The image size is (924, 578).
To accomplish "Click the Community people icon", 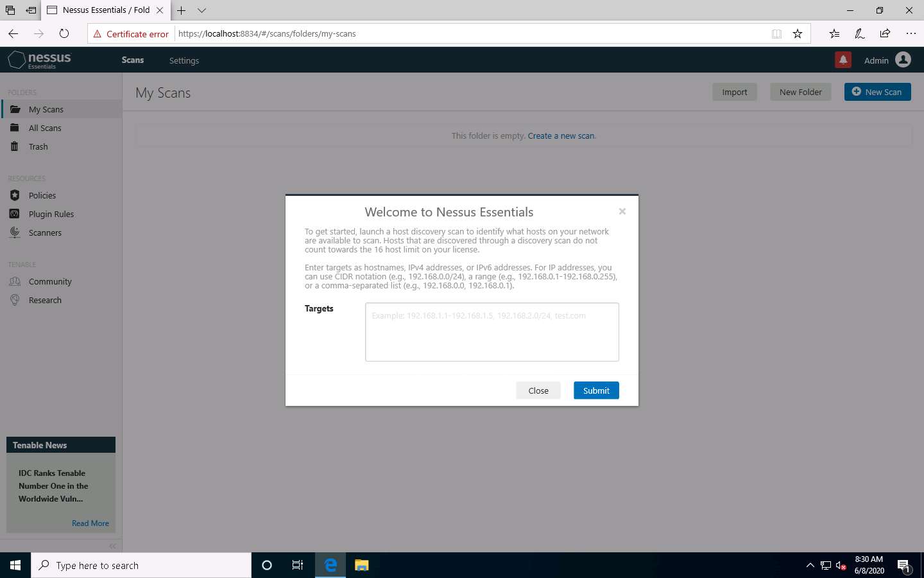I will click(x=15, y=281).
